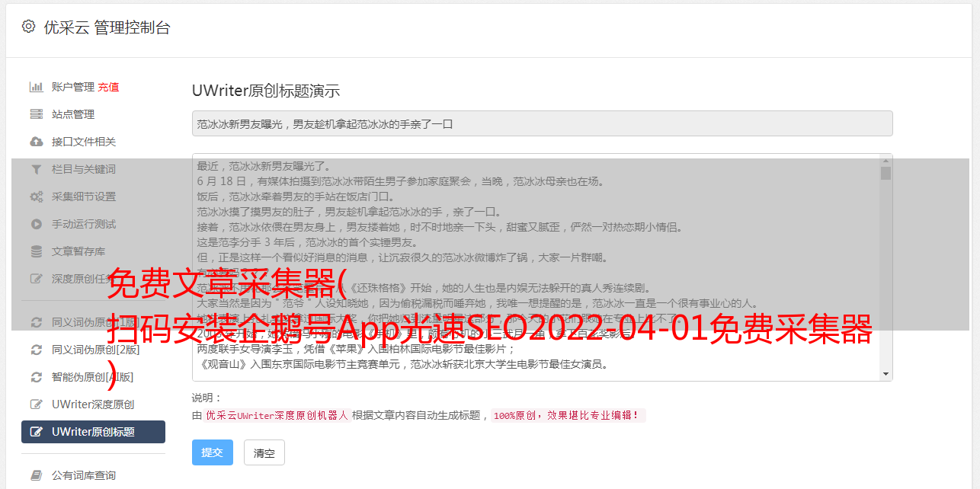Click the article scrollbar down arrow

click(886, 374)
